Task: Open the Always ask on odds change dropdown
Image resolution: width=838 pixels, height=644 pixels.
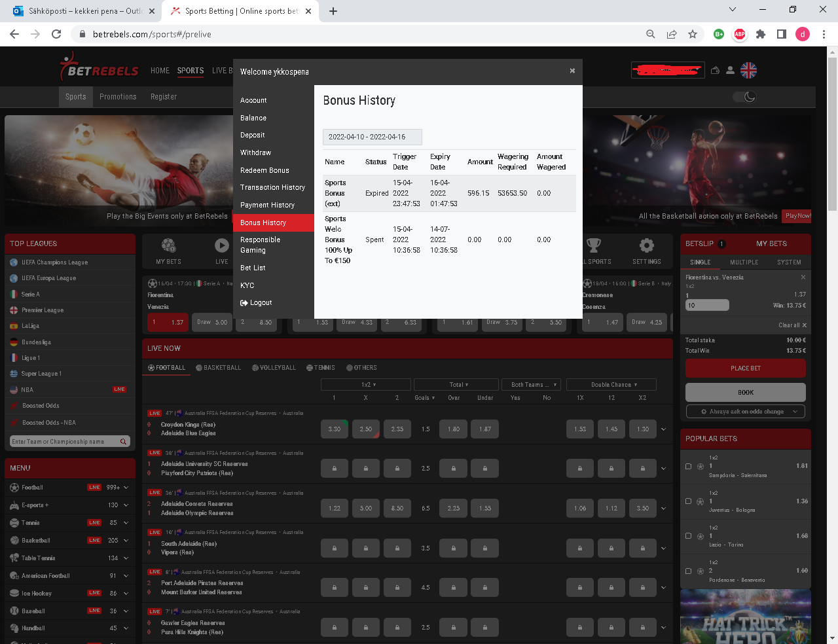Action: 746,412
